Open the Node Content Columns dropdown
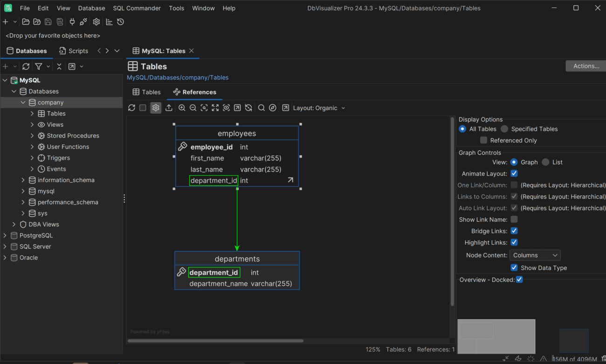 tap(535, 255)
